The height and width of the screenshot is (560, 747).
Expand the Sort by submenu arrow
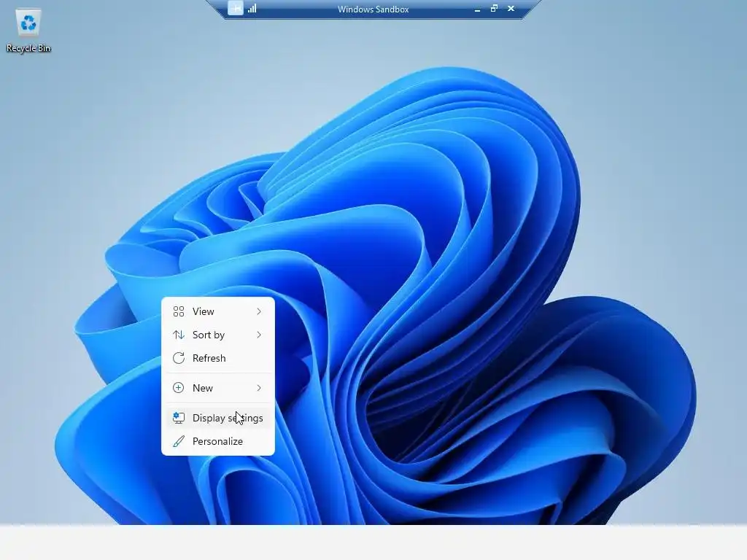point(259,335)
